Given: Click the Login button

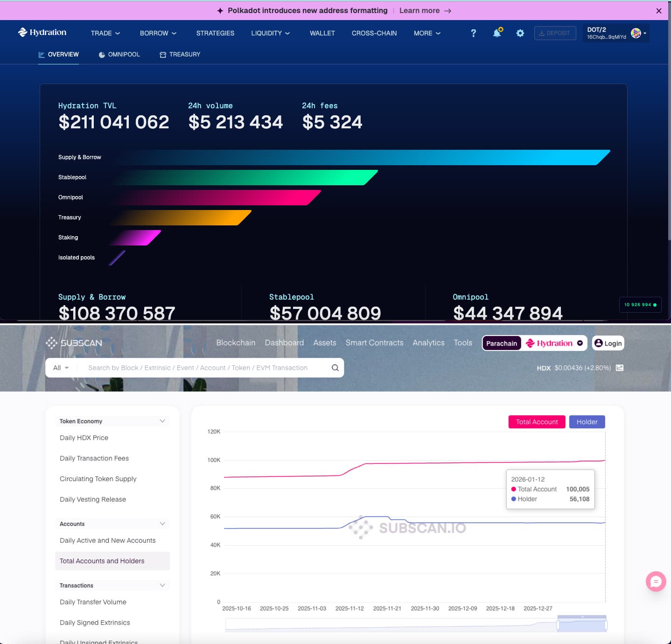Looking at the screenshot, I should click(608, 343).
